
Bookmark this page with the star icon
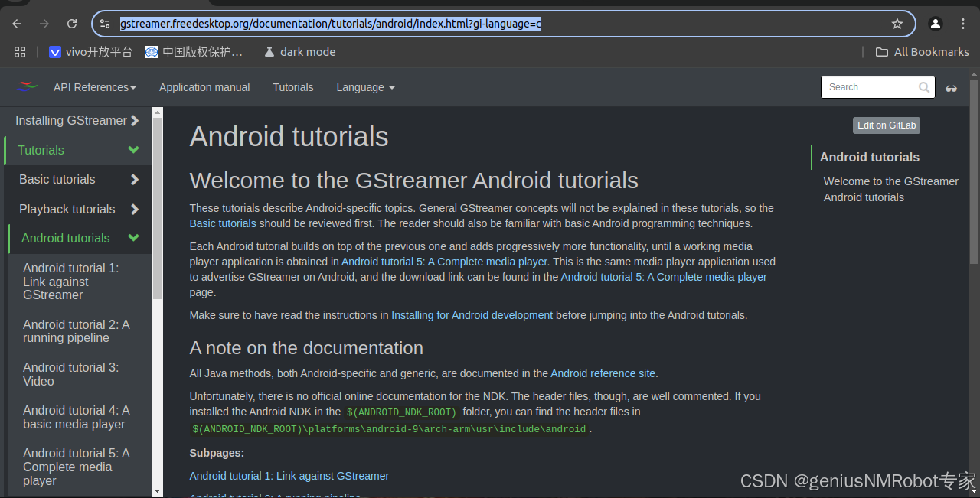click(897, 24)
